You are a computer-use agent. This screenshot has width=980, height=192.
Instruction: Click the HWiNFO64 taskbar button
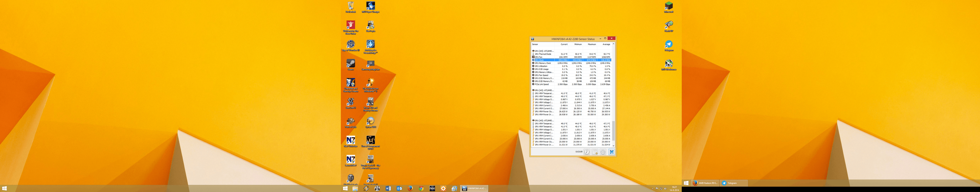tap(474, 188)
